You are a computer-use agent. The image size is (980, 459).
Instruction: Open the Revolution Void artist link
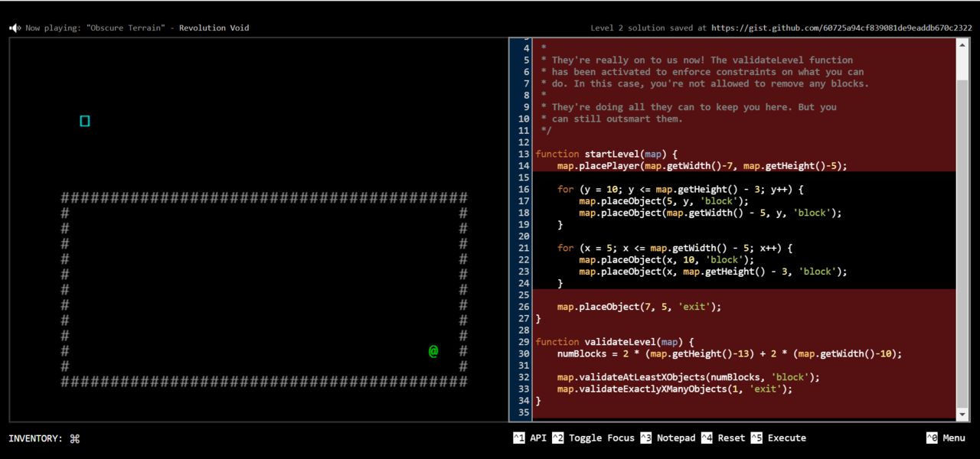pyautogui.click(x=214, y=28)
